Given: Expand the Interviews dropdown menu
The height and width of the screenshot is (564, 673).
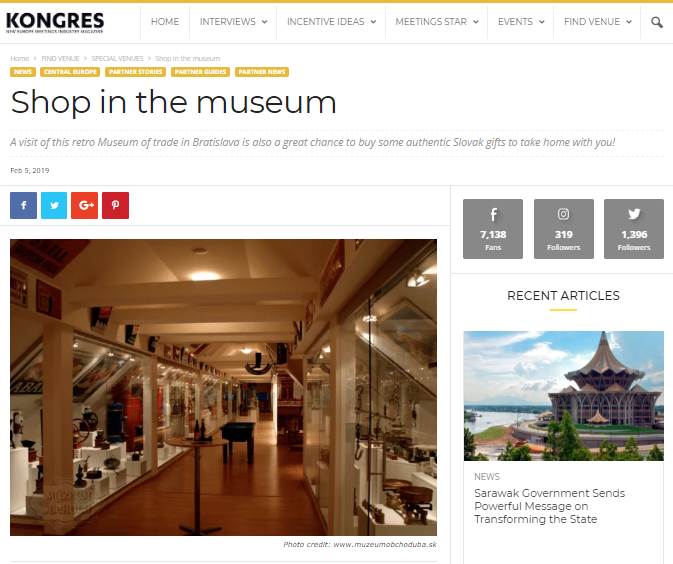Looking at the screenshot, I should pos(233,22).
